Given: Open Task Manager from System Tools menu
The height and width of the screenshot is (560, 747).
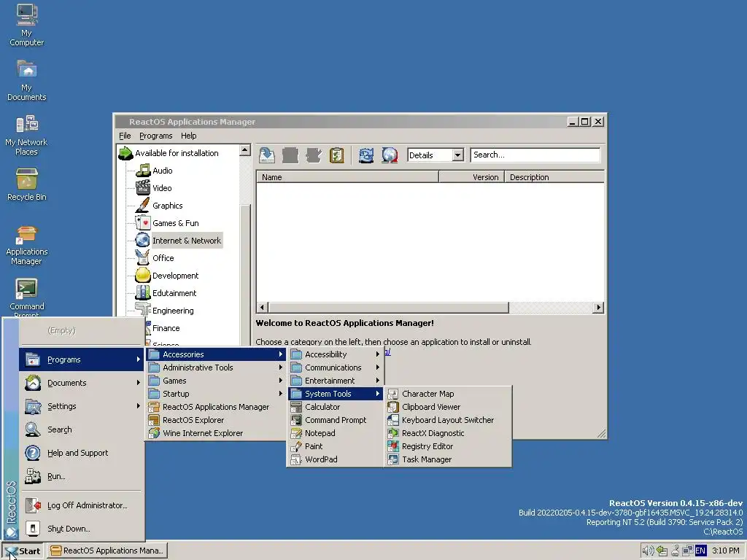Looking at the screenshot, I should point(448,459).
